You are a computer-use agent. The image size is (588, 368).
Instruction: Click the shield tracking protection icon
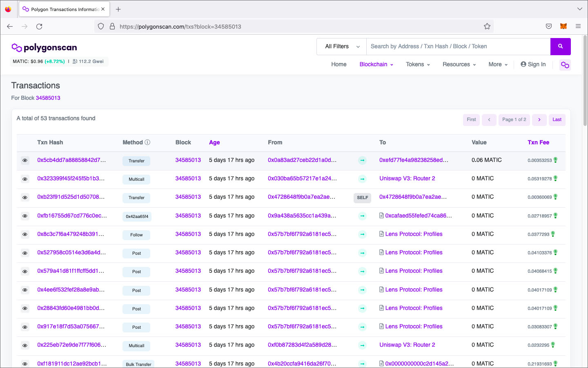101,26
